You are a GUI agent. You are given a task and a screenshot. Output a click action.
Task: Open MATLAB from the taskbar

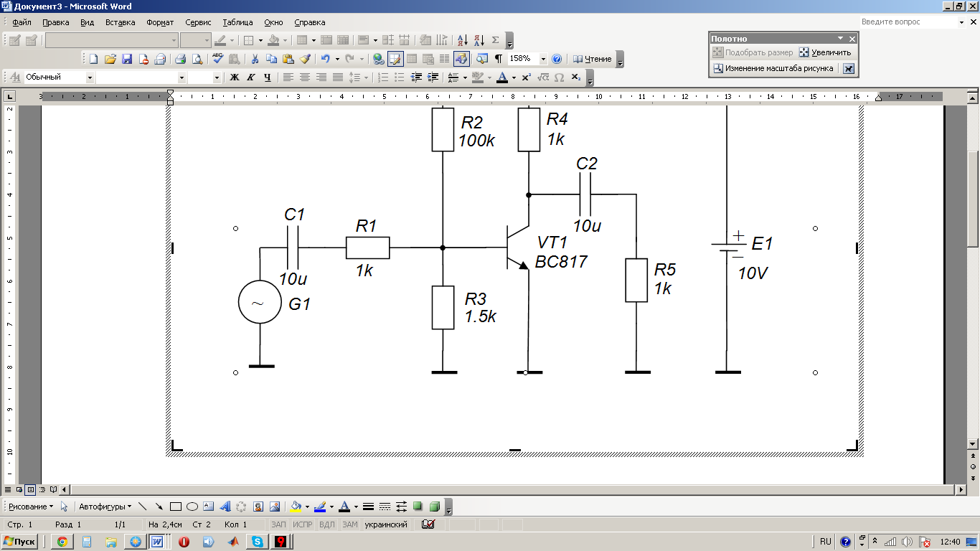pyautogui.click(x=232, y=542)
